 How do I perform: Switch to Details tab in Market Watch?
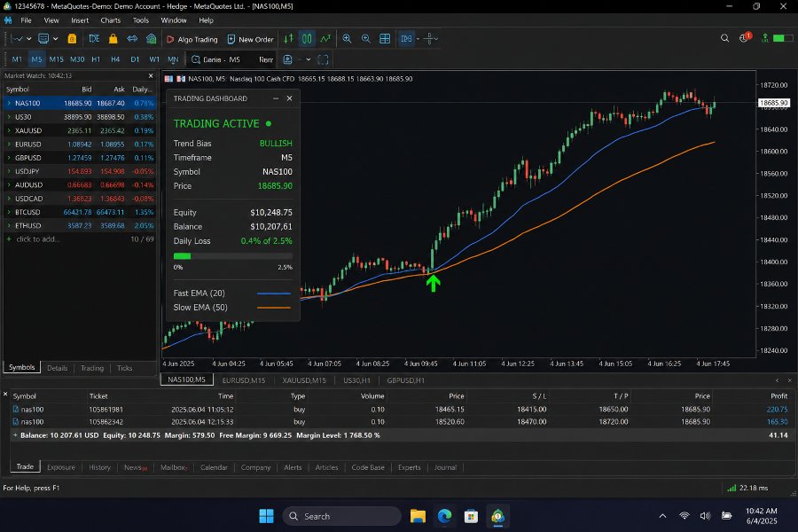(x=57, y=368)
